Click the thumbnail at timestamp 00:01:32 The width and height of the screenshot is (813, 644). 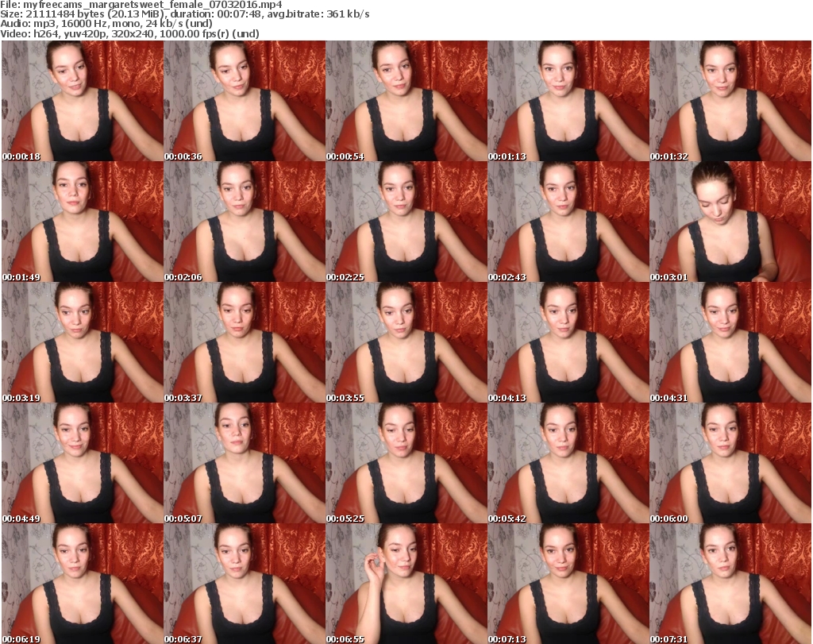(730, 101)
